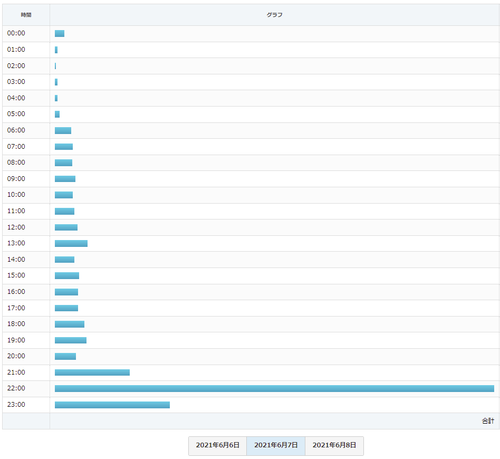
Task: Click the 12:00 time label
Action: click(x=16, y=227)
